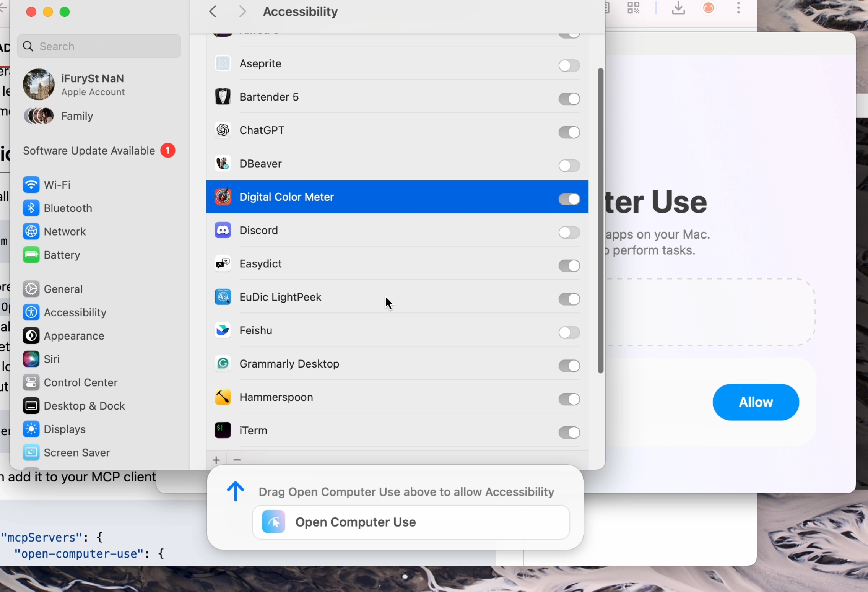Viewport: 868px width, 592px height.
Task: Click the plus button to add an app
Action: point(216,460)
